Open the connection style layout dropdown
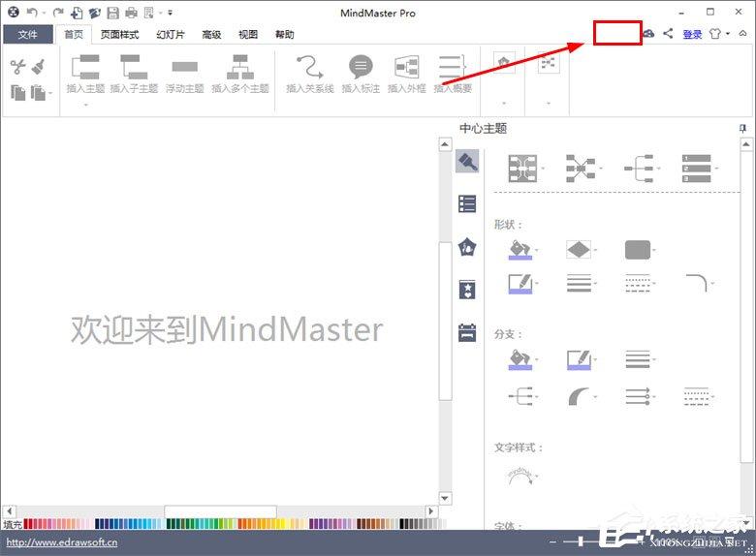The image size is (756, 556). [x=583, y=169]
